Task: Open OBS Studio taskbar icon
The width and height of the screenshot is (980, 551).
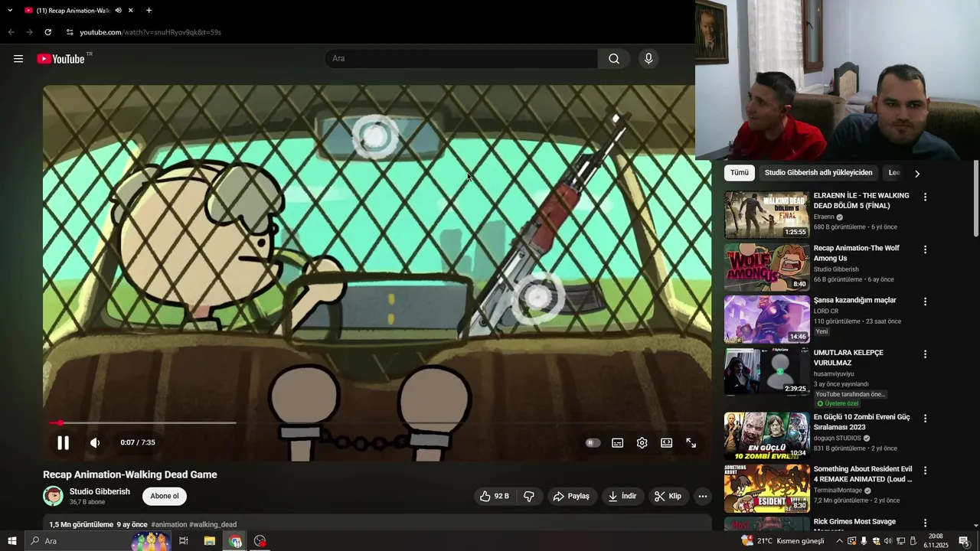Action: pyautogui.click(x=260, y=541)
